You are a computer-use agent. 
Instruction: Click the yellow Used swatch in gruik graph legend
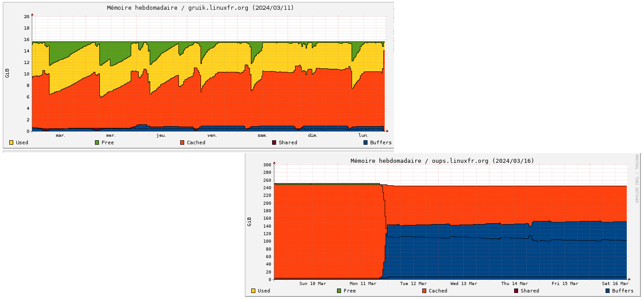(11, 142)
